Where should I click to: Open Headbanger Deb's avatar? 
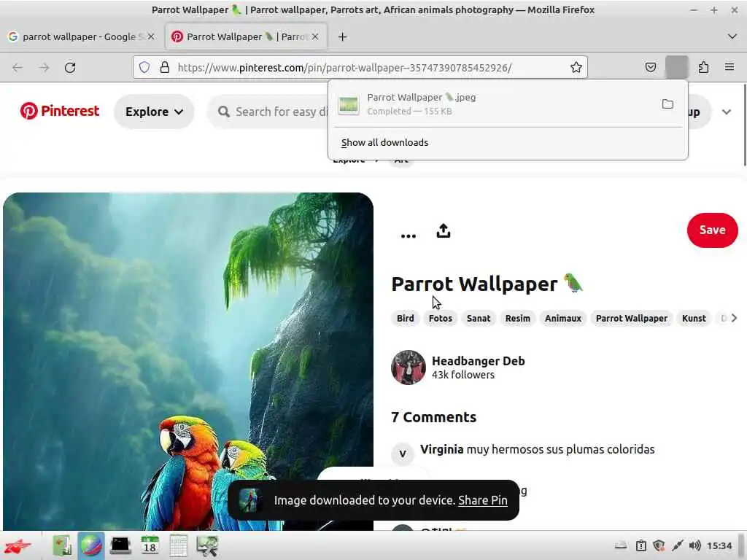(x=409, y=367)
